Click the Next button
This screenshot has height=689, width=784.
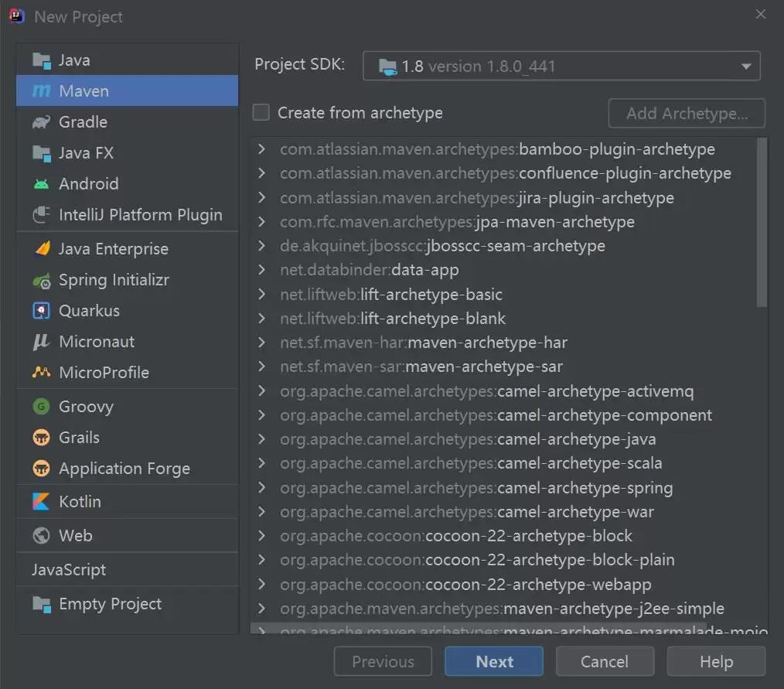pos(494,661)
